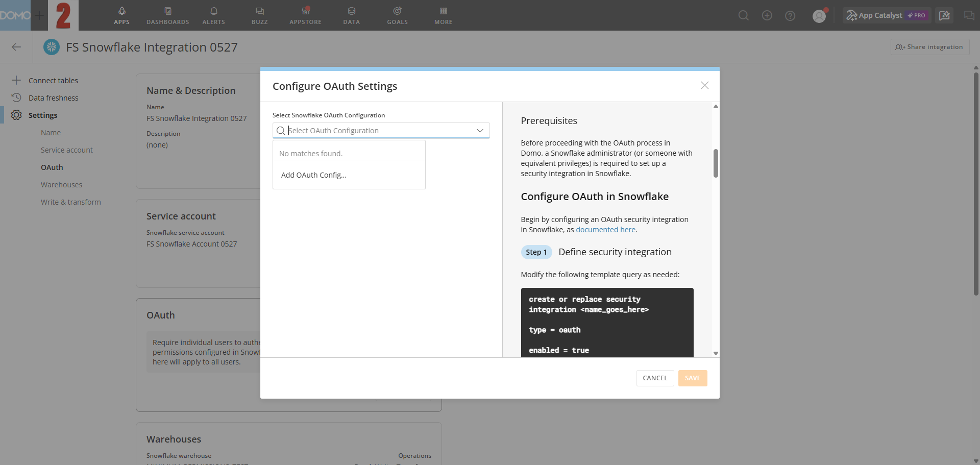Jump to Warehouses settings subsection
980x465 pixels.
61,185
